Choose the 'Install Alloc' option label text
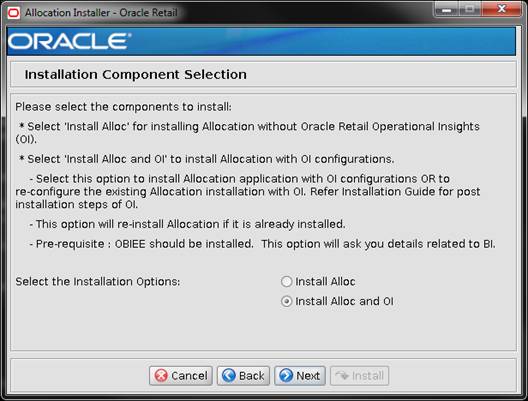 (x=325, y=281)
